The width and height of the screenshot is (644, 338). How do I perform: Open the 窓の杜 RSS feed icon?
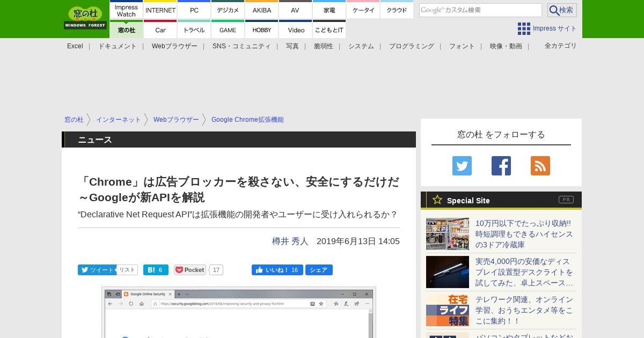click(540, 166)
